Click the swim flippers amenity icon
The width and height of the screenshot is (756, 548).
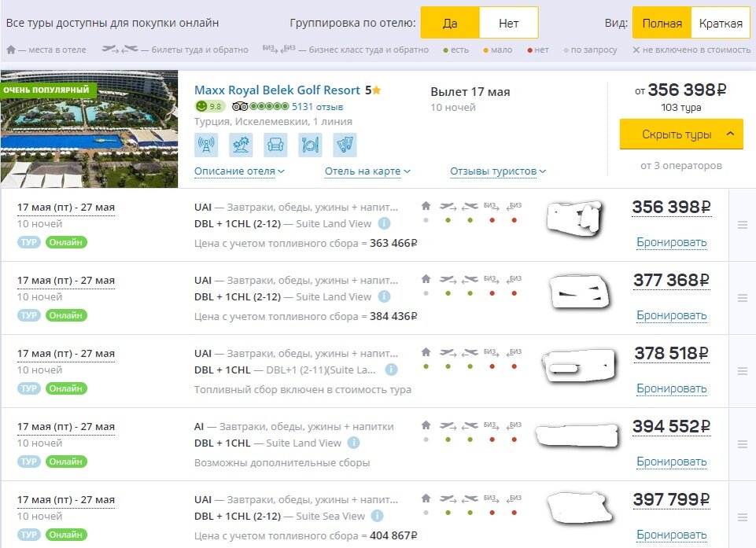pos(345,145)
